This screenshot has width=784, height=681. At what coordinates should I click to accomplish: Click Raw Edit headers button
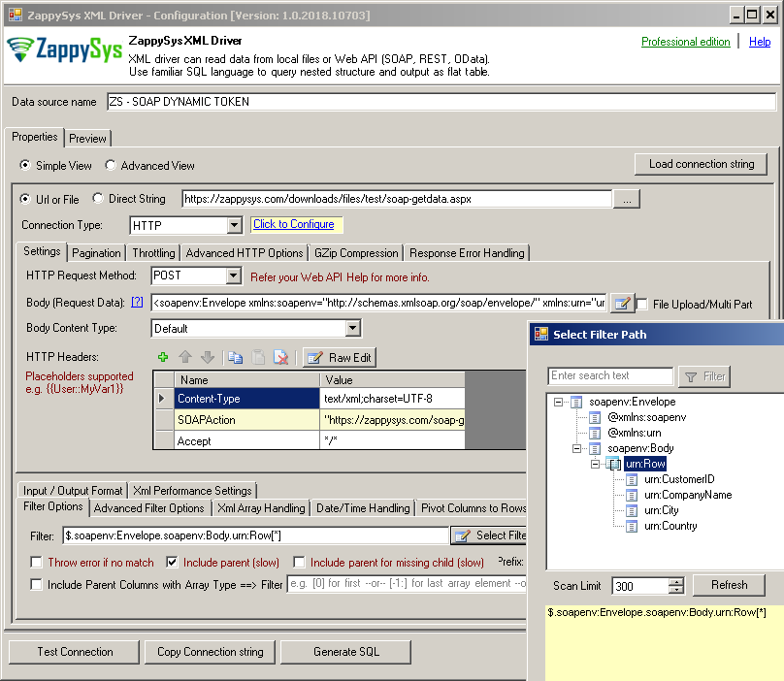pyautogui.click(x=340, y=358)
